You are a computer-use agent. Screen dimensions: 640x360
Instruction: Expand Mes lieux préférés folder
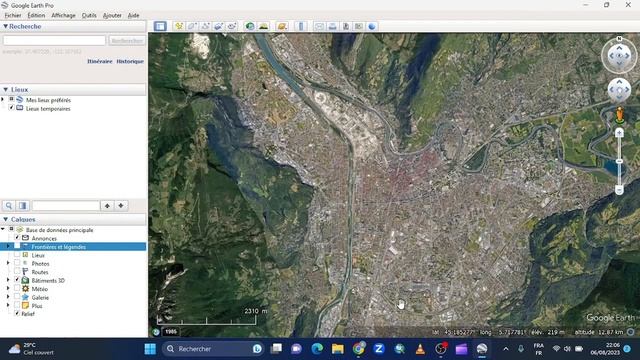click(3, 100)
